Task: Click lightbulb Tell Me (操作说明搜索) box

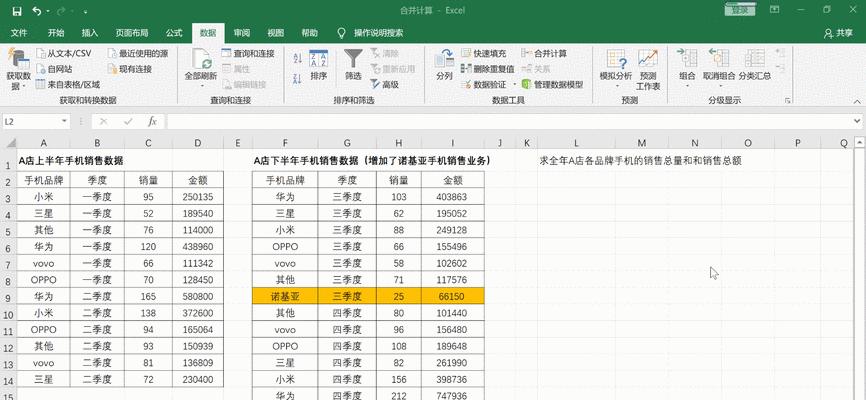Action: tap(372, 33)
